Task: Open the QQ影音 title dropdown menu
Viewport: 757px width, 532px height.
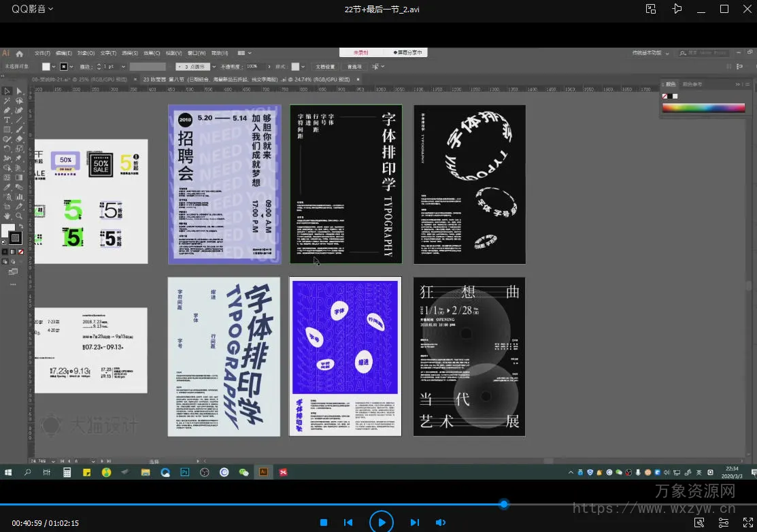Action: click(33, 9)
